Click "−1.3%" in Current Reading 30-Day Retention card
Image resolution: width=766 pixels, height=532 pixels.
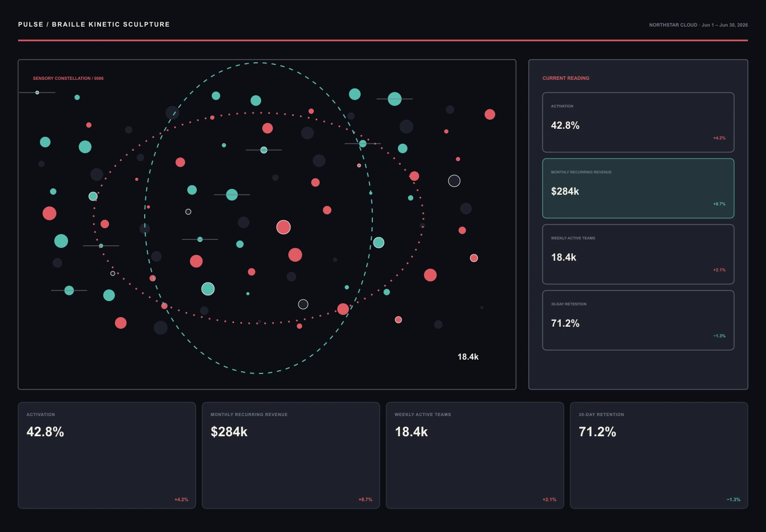tap(719, 336)
